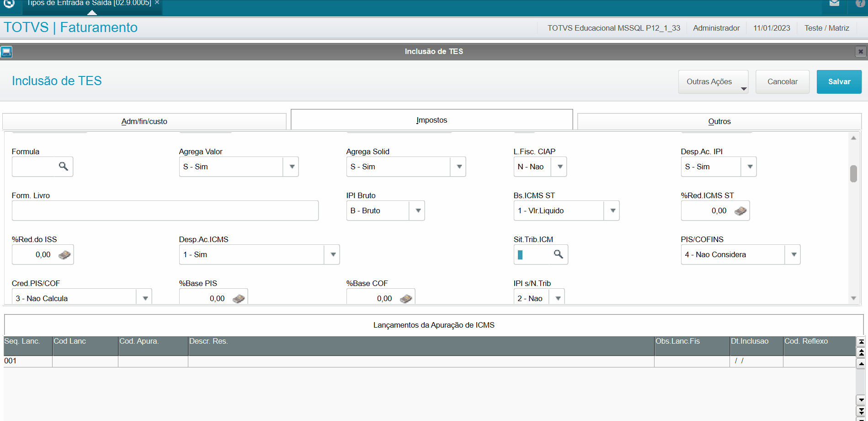868x421 pixels.
Task: Click the Form. Livro text field
Action: 165,210
